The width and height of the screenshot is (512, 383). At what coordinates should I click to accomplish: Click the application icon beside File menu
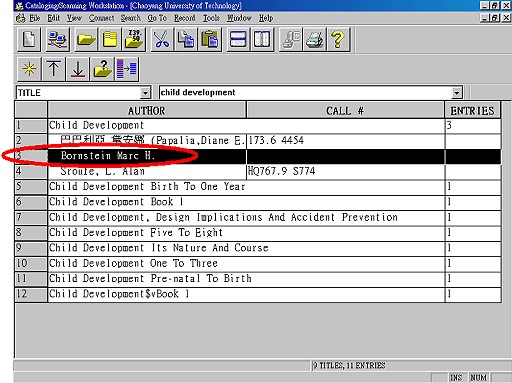(20, 18)
